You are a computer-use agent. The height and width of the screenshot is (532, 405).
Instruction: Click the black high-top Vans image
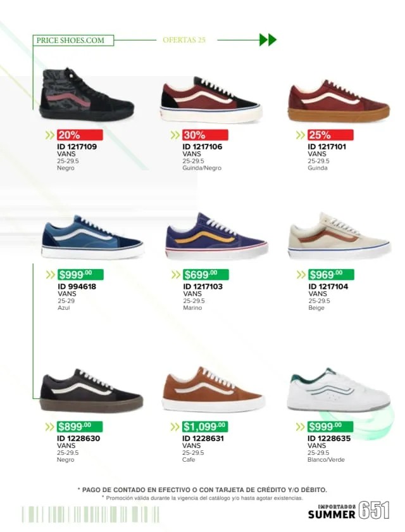pyautogui.click(x=87, y=94)
